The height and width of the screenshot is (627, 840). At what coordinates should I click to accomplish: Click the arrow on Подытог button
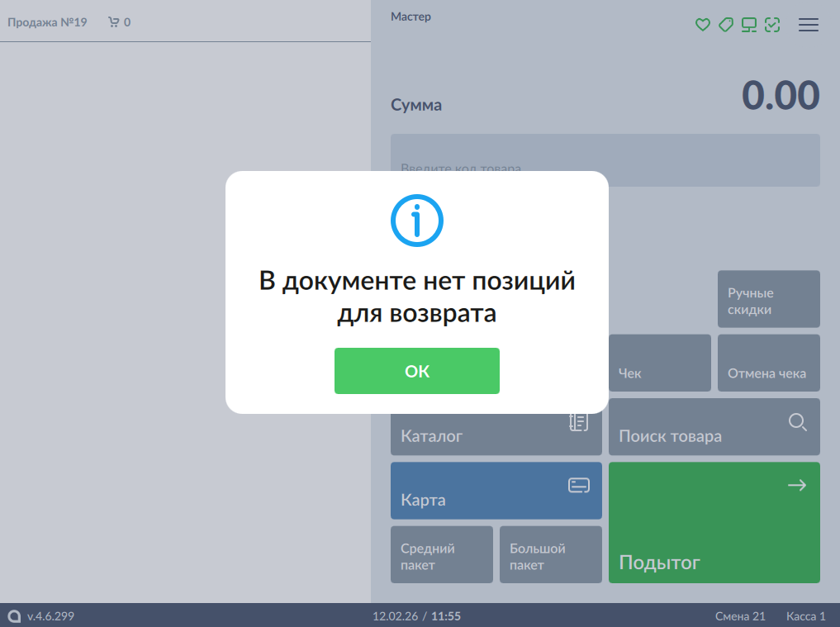point(797,486)
